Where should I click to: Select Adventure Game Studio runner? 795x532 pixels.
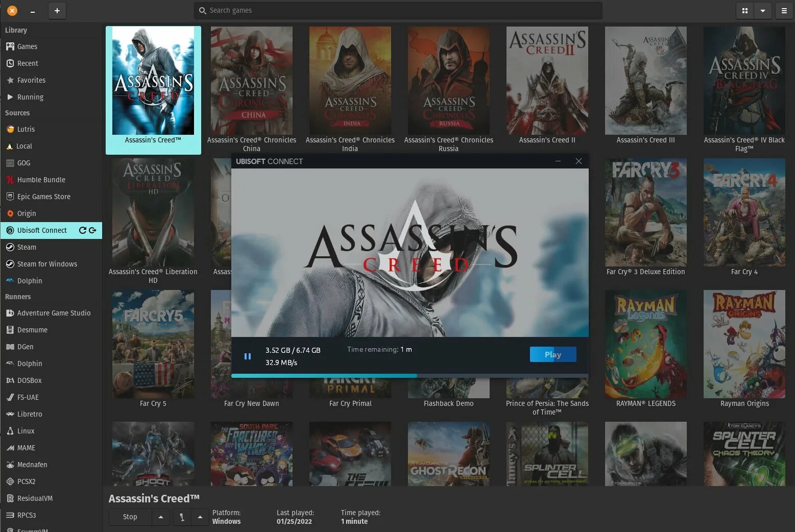coord(51,313)
